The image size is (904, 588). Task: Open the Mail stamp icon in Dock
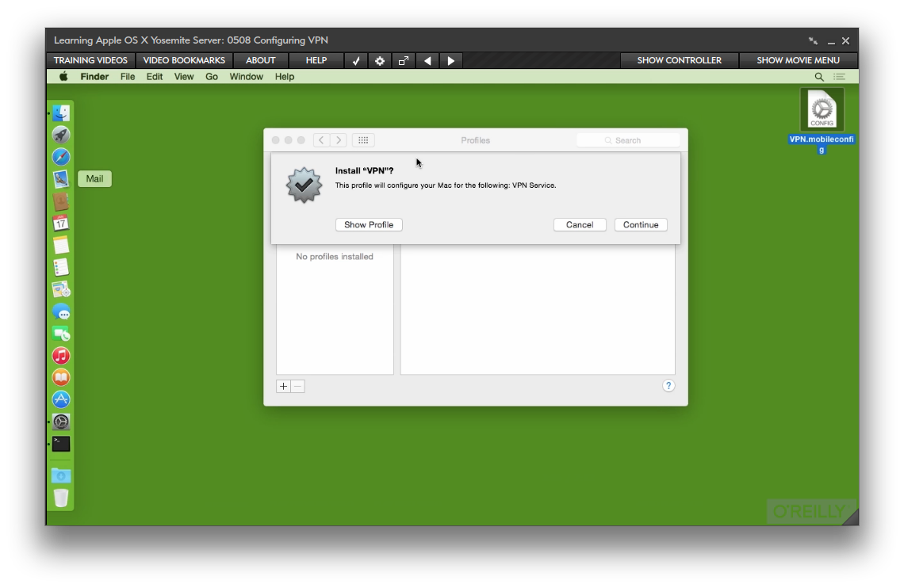(x=61, y=179)
